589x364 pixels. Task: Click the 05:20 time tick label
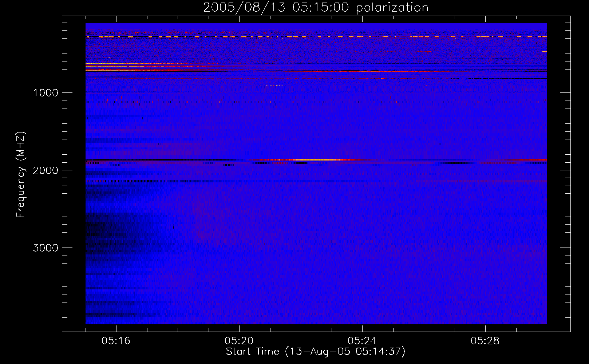click(239, 341)
